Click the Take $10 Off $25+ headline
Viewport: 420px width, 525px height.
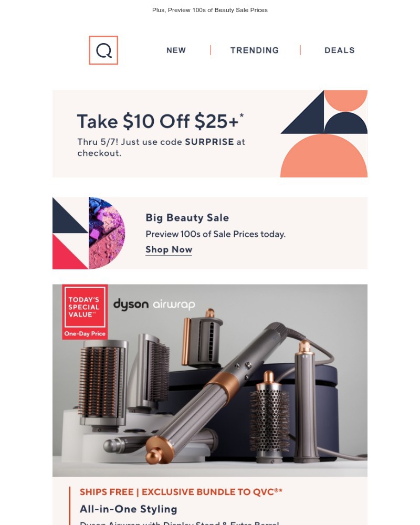point(160,121)
